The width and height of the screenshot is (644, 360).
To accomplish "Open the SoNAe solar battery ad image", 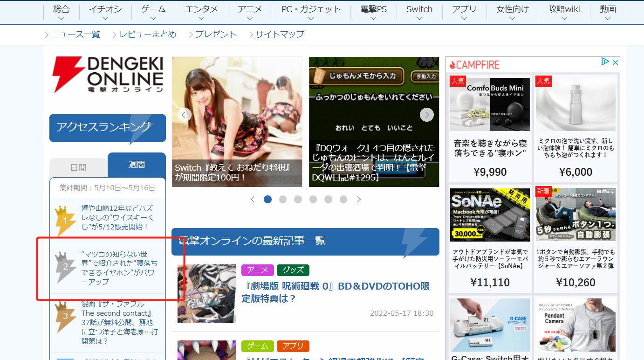I will tap(490, 215).
